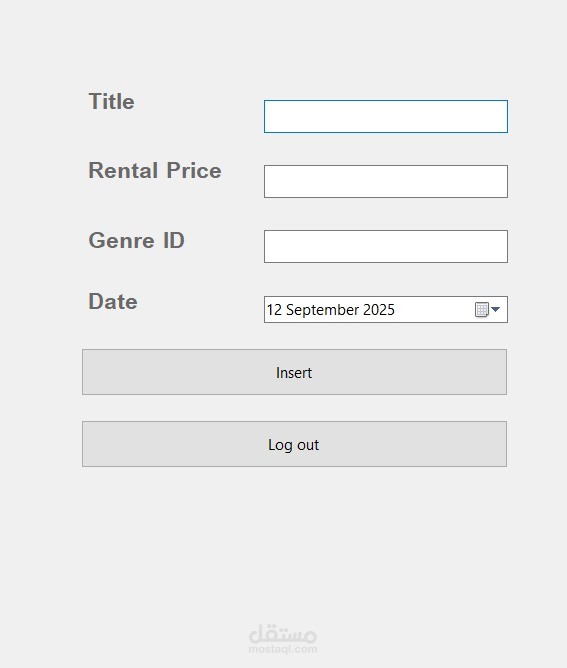Screen dimensions: 567x668
Task: Select the year 2025 in date picker
Action: (379, 310)
